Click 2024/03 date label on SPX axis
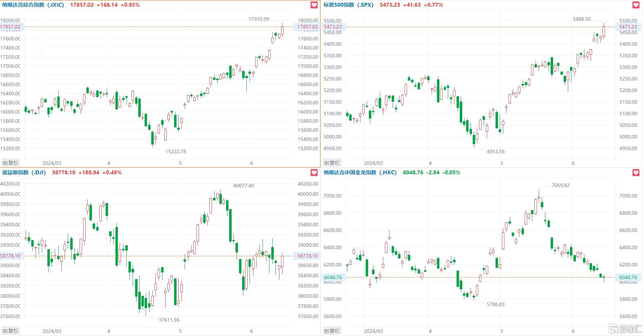Viewport: 644px width, 336px height. (x=373, y=163)
